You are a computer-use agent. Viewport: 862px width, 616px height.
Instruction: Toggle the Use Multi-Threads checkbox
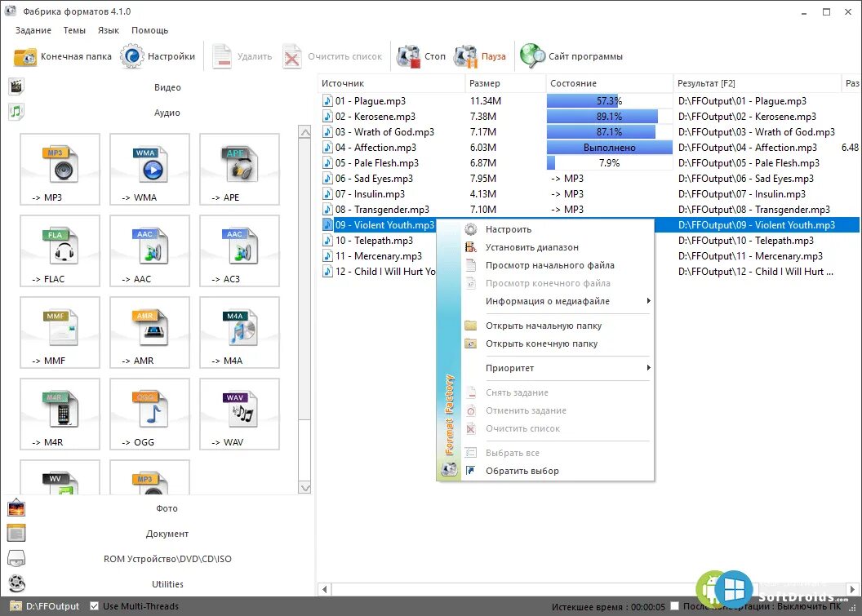tap(94, 606)
